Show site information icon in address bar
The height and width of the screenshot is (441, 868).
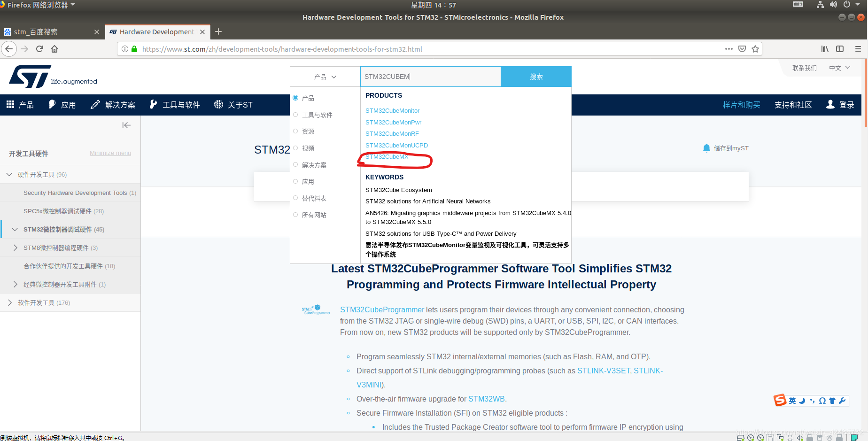tap(125, 49)
